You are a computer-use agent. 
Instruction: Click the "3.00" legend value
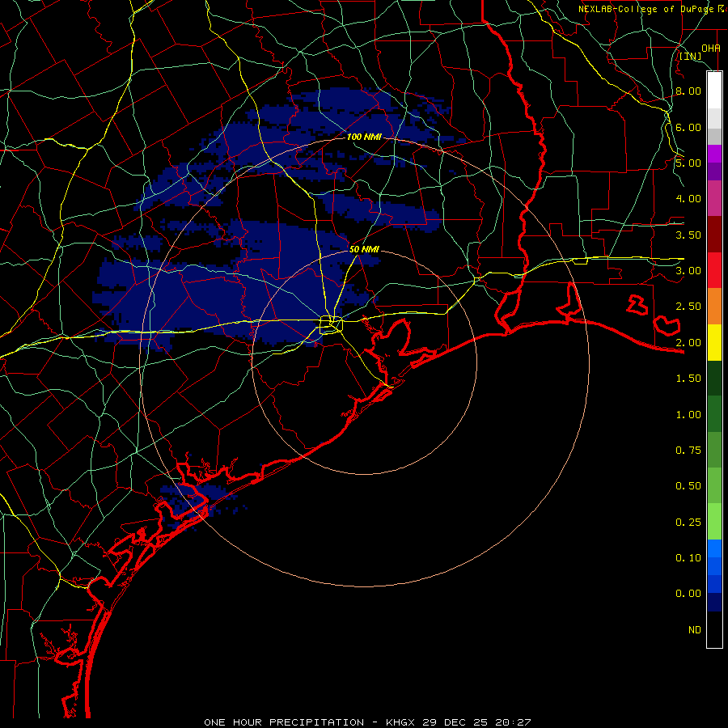click(x=688, y=271)
